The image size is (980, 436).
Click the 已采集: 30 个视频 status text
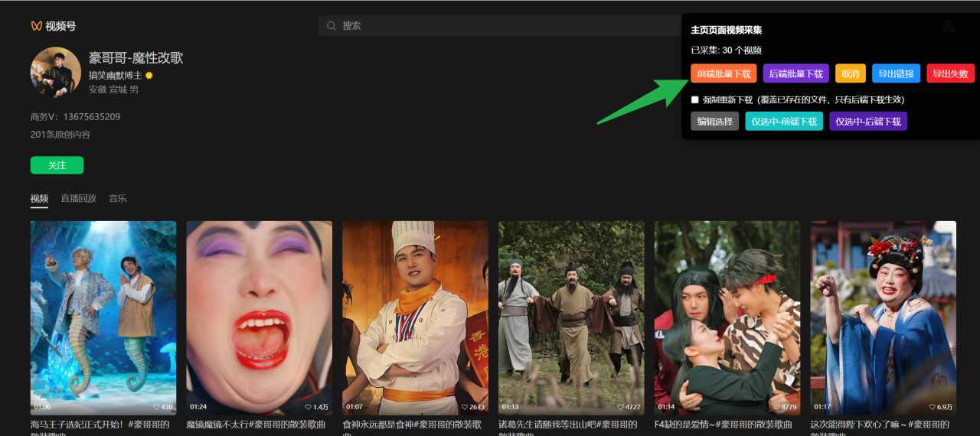click(x=726, y=50)
